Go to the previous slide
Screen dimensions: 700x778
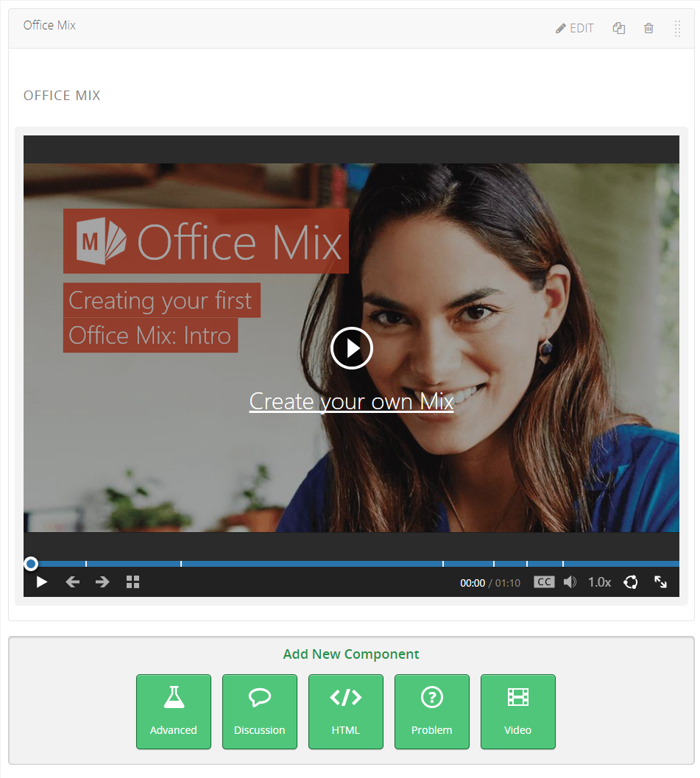72,582
